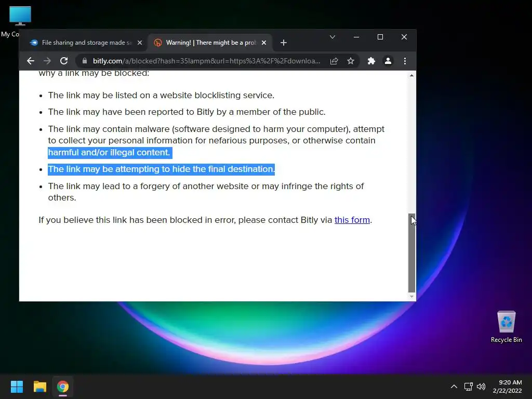
Task: Click the page scrollbar thumb
Action: point(411,253)
